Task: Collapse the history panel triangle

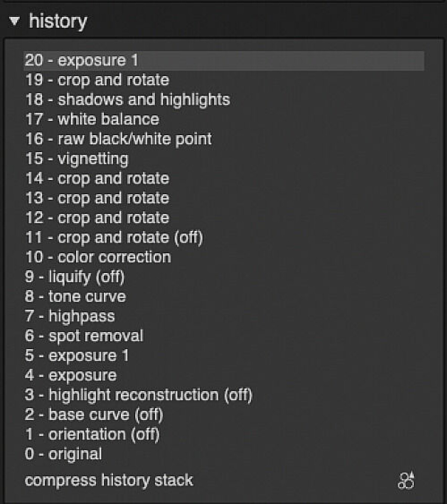Action: (14, 21)
